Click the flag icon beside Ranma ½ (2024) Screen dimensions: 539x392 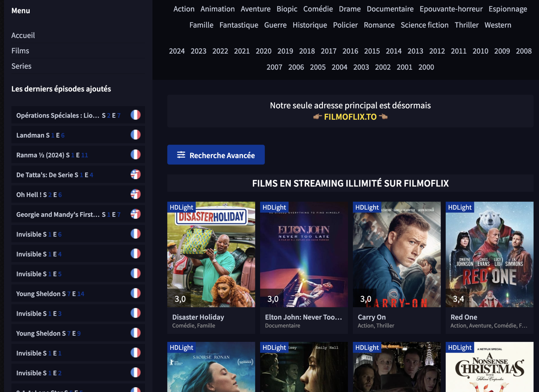click(x=135, y=155)
